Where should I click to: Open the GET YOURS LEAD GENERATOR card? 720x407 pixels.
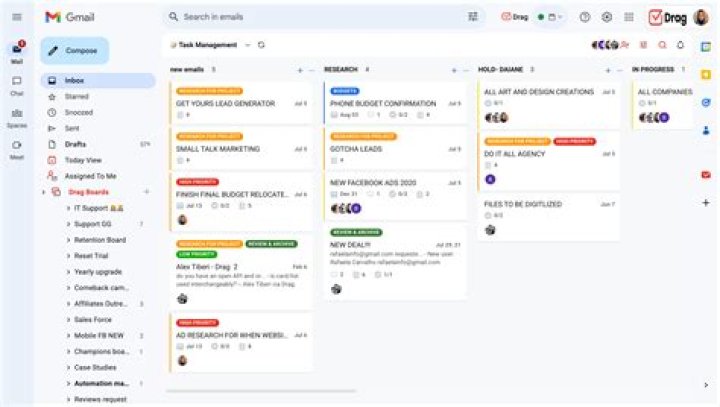pyautogui.click(x=241, y=103)
